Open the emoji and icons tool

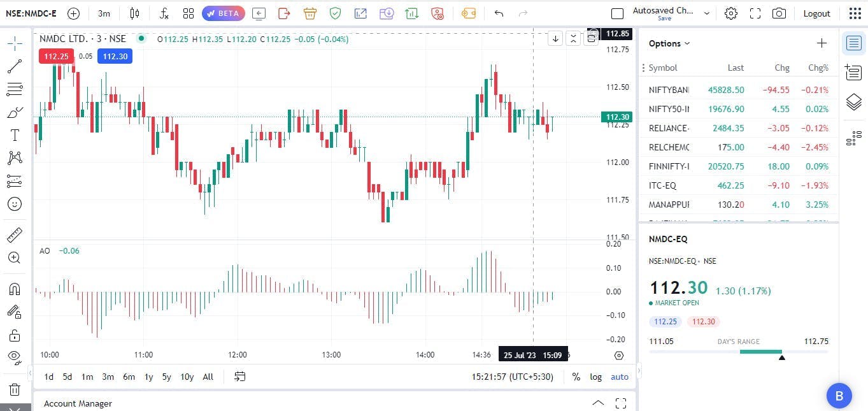click(15, 204)
